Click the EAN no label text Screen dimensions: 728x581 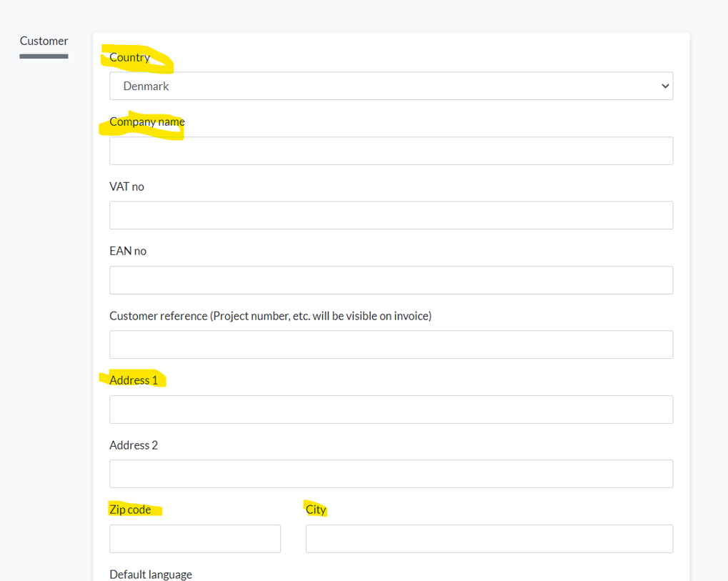coord(128,251)
